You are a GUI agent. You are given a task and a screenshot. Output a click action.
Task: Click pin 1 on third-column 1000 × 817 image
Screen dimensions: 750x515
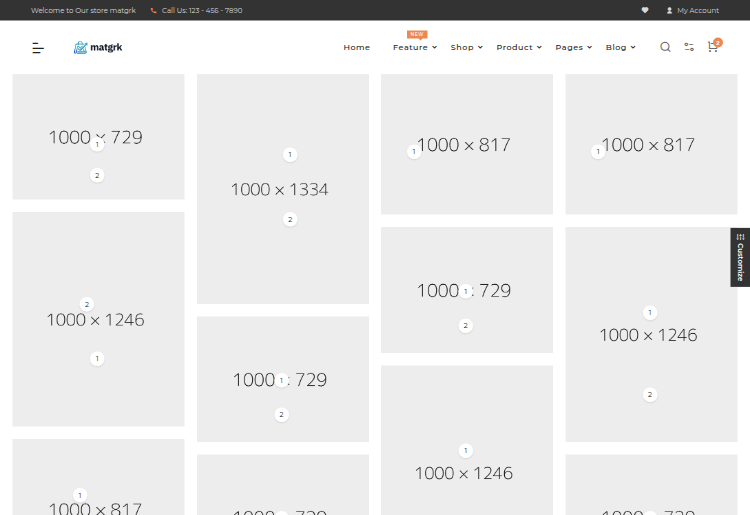(414, 152)
